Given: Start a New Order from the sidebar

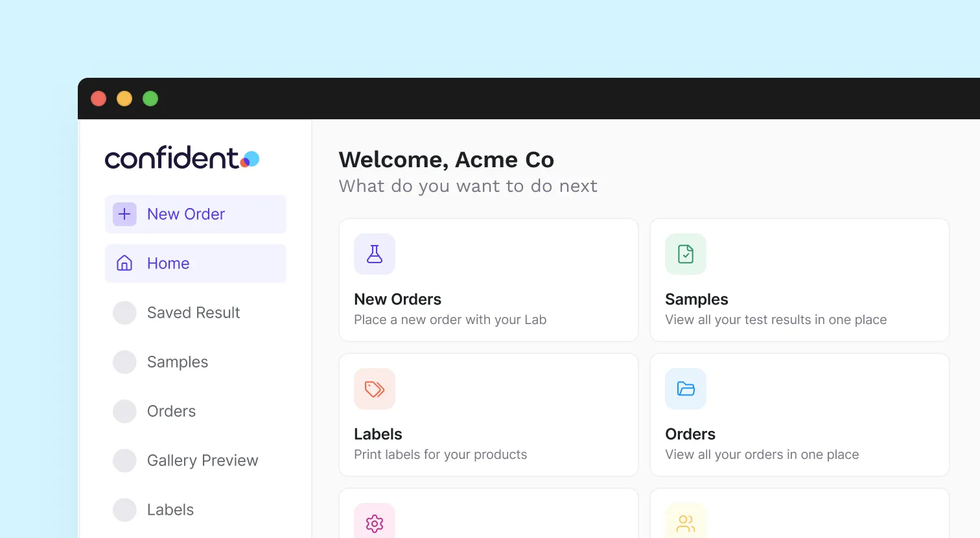Looking at the screenshot, I should click(196, 214).
